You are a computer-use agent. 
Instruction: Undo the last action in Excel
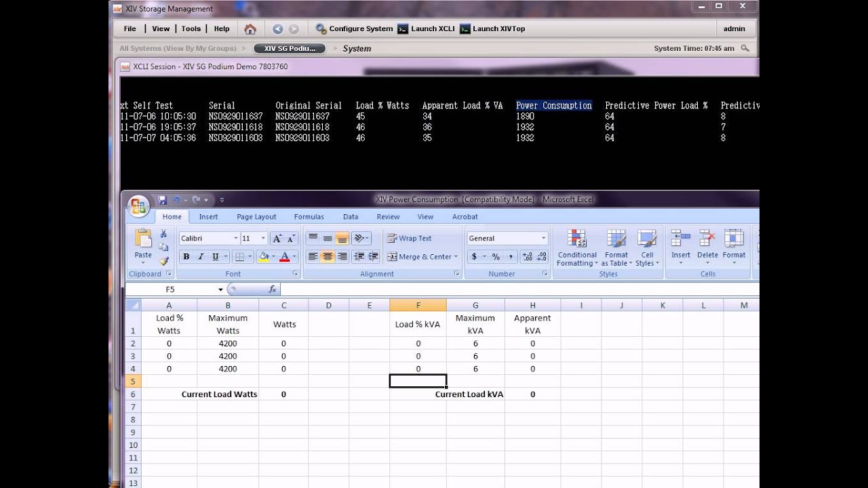pos(176,200)
